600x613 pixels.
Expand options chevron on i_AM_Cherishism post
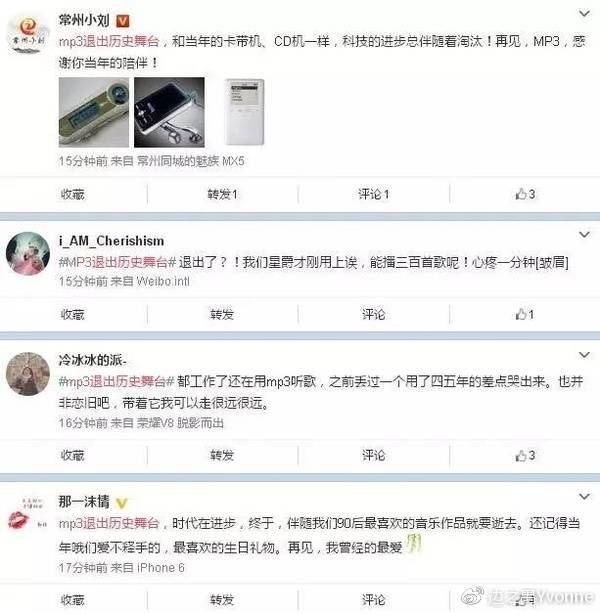point(584,235)
